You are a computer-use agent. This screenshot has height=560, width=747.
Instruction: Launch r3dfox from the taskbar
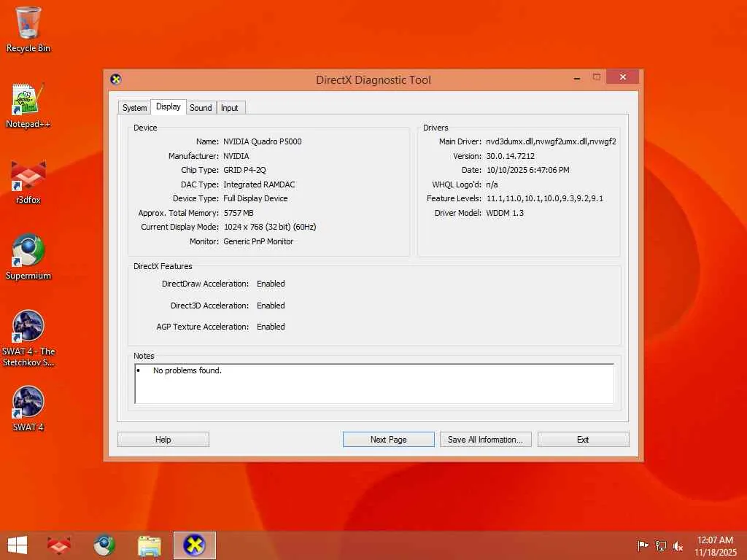59,545
